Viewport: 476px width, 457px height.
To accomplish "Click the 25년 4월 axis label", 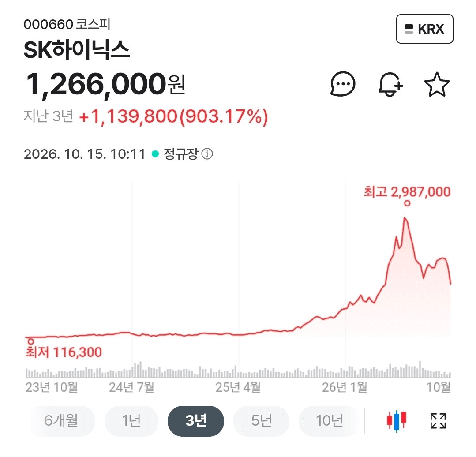I will pyautogui.click(x=238, y=387).
